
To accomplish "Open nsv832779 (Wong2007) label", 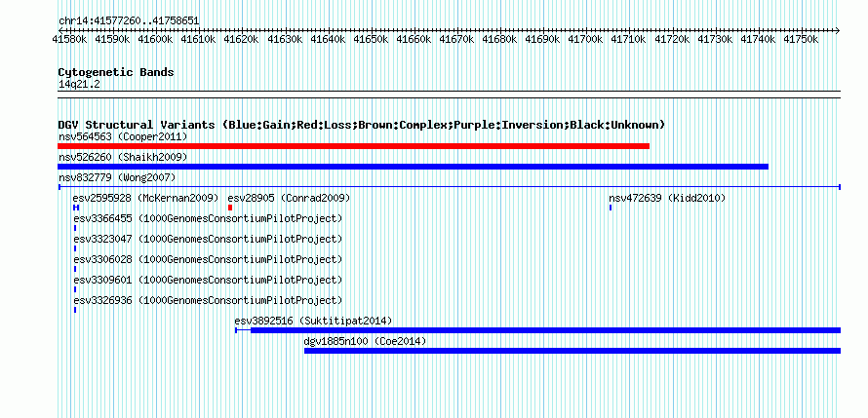I will click(117, 177).
